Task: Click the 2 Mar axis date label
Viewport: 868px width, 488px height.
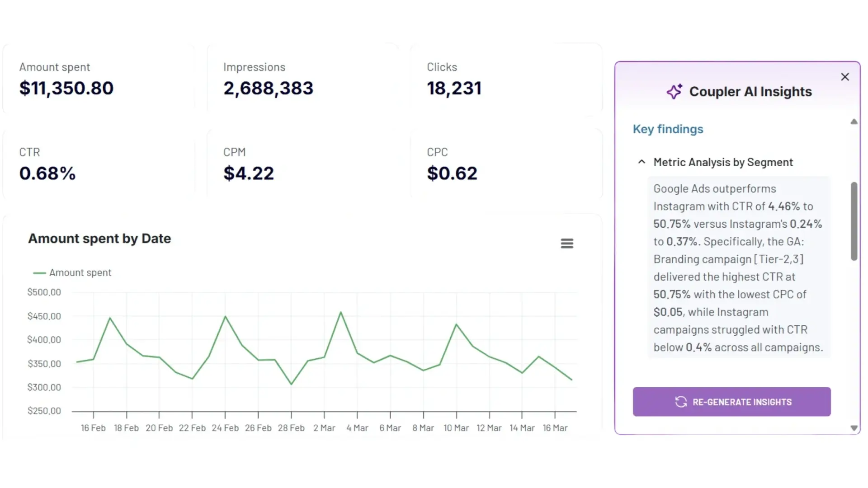Action: tap(324, 428)
